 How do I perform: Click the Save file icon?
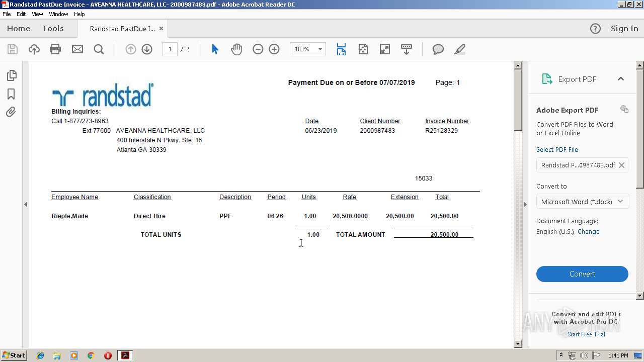tap(13, 49)
